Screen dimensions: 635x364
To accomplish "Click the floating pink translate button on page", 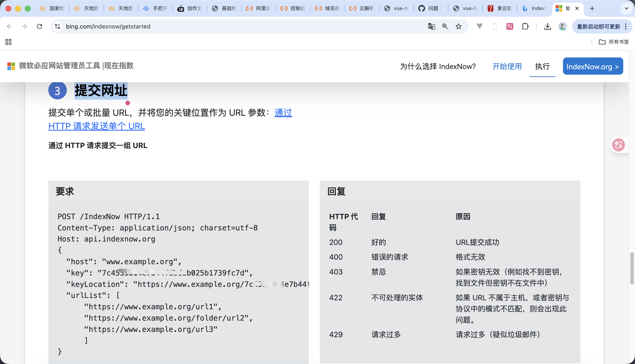I will pos(618,145).
